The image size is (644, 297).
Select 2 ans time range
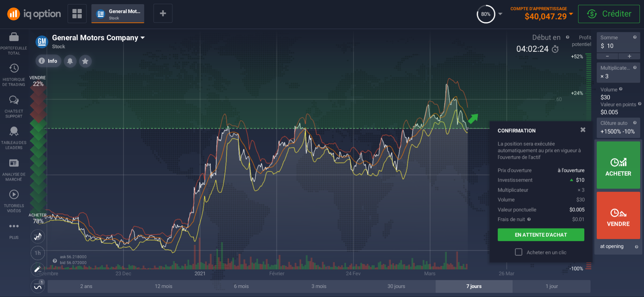pos(86,286)
